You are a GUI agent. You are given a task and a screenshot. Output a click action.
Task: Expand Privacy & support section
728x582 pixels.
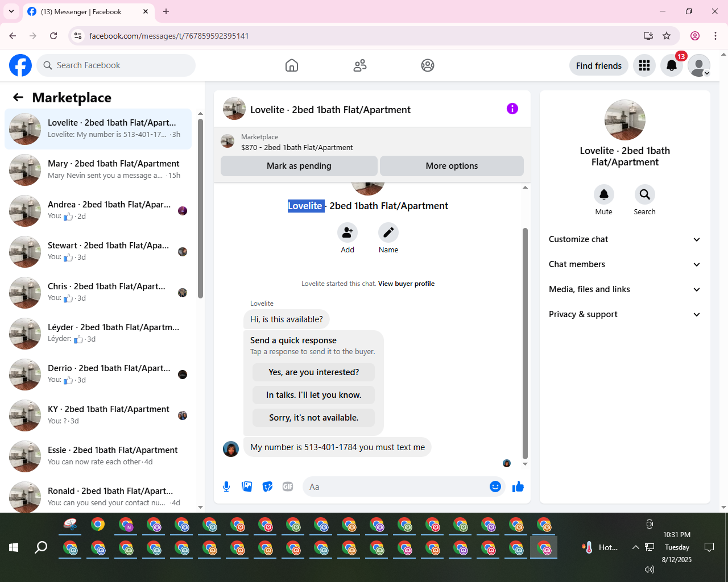[x=624, y=314]
